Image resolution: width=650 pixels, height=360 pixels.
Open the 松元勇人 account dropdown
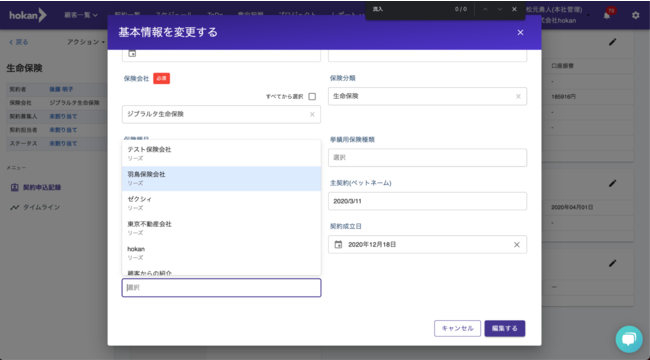pyautogui.click(x=557, y=15)
